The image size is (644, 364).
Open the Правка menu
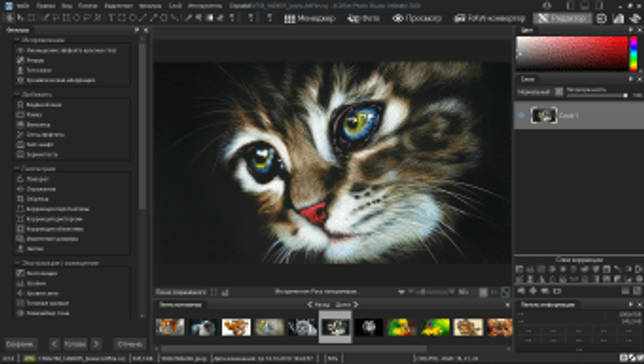pos(46,6)
